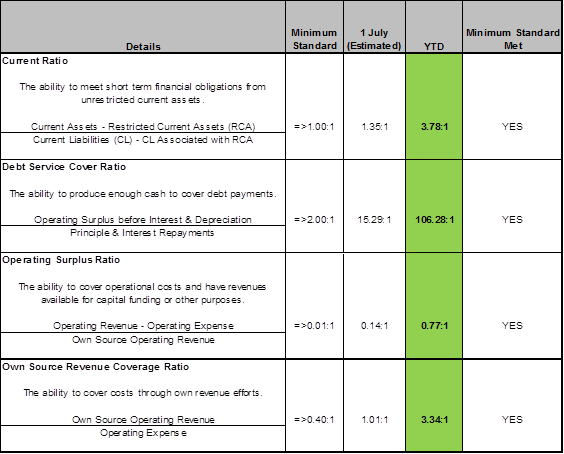The width and height of the screenshot is (564, 454).
Task: Select the =>2.00:1 minimum standard cell
Action: (314, 219)
